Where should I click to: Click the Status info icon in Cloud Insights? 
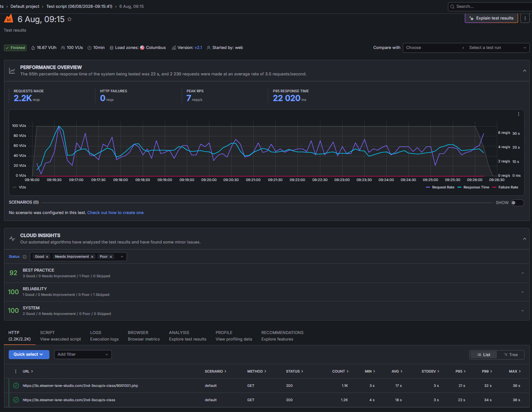[24, 256]
